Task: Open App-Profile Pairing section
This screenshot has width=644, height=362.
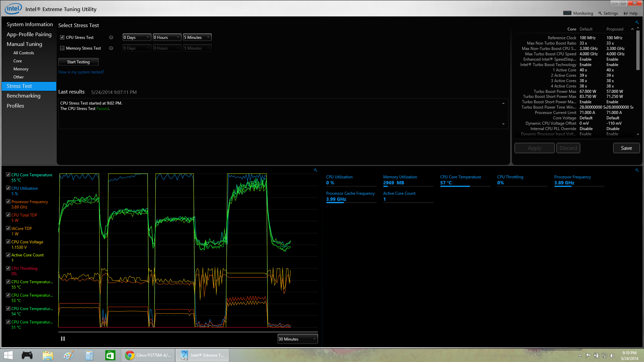Action: (29, 35)
